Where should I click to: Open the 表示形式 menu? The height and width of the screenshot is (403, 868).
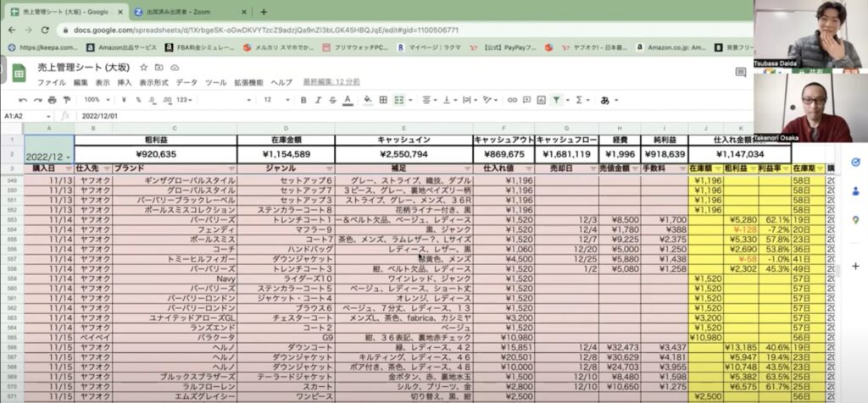point(154,82)
